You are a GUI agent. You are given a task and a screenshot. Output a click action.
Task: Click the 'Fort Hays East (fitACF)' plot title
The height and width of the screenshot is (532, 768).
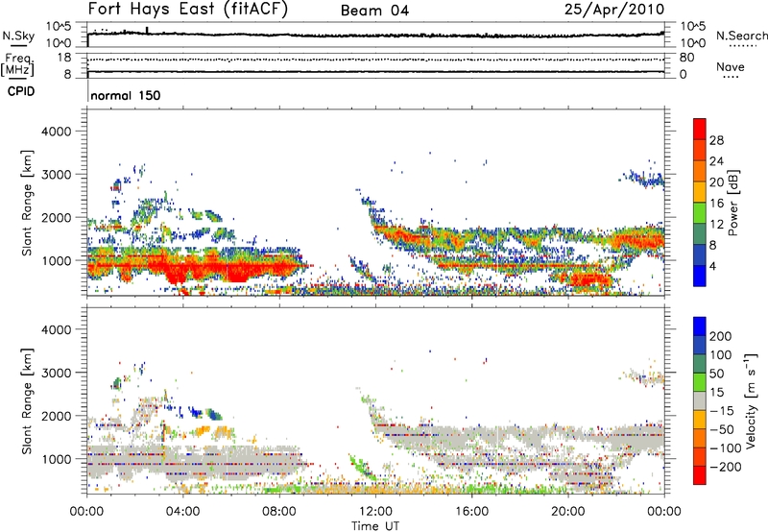pos(188,9)
